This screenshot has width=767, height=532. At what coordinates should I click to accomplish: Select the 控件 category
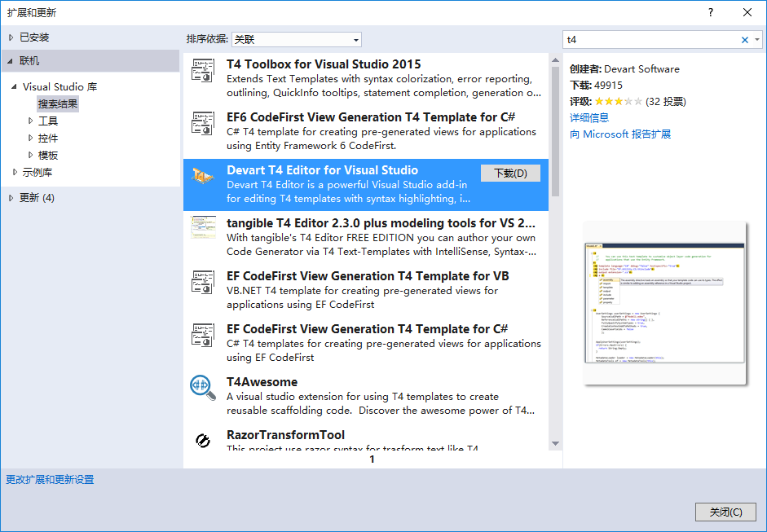(x=48, y=138)
